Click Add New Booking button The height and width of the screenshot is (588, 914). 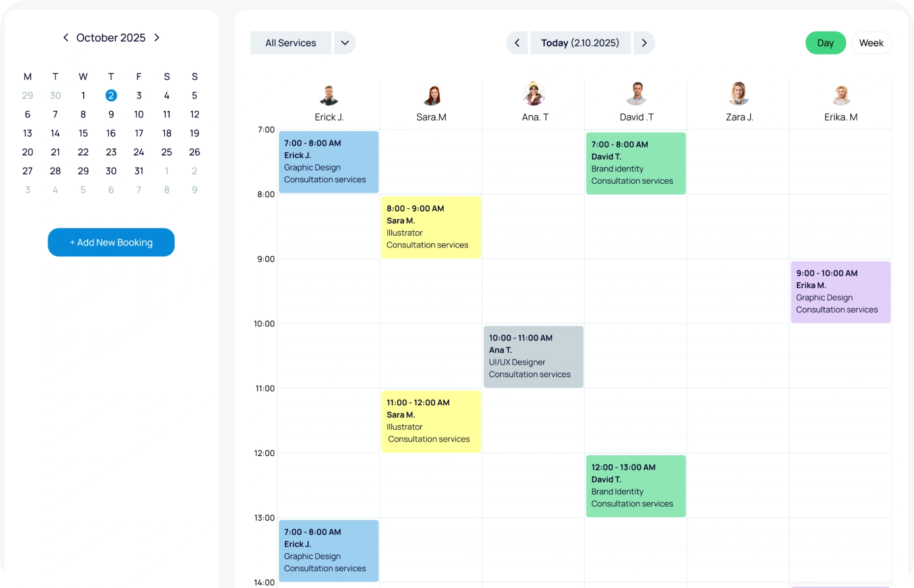(111, 242)
